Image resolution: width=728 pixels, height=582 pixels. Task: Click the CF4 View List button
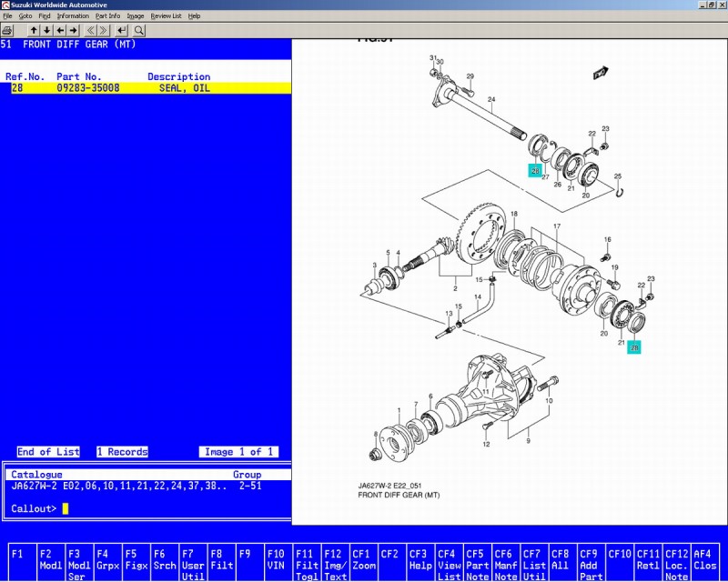point(449,562)
